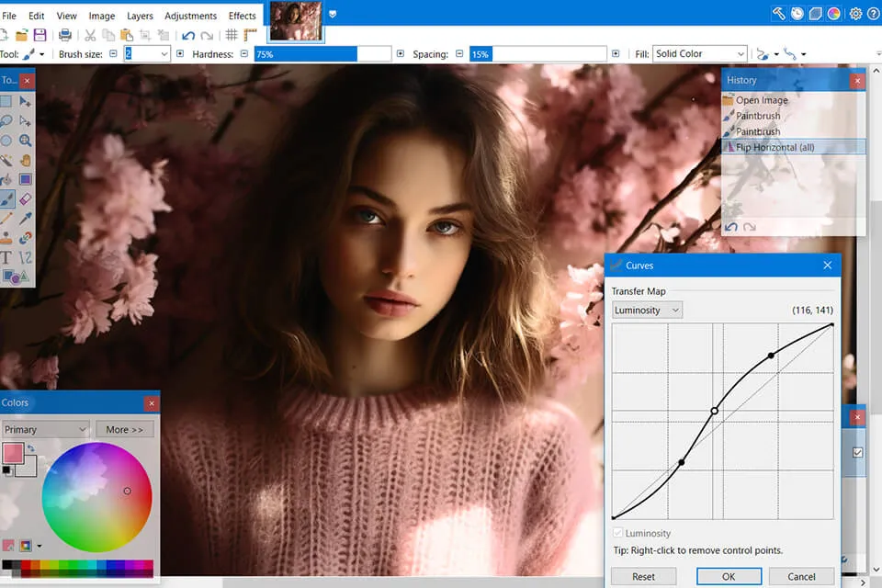882x588 pixels.
Task: Click the More >> button in Colors
Action: click(x=125, y=429)
